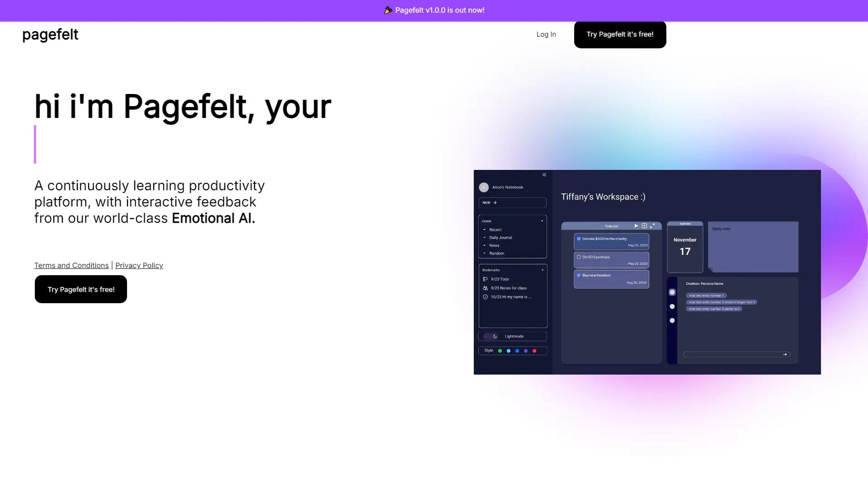The width and height of the screenshot is (868, 488).
Task: Uncheck Donate $500 to the charity
Action: 579,239
